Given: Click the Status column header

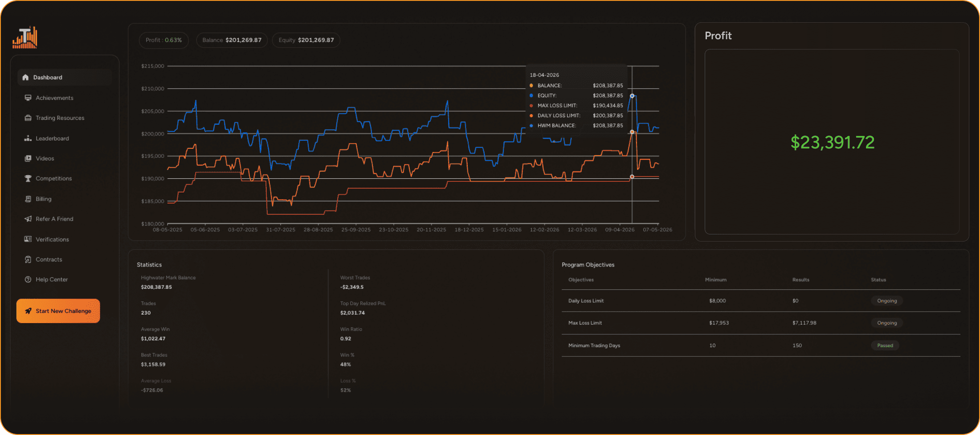Looking at the screenshot, I should (878, 280).
